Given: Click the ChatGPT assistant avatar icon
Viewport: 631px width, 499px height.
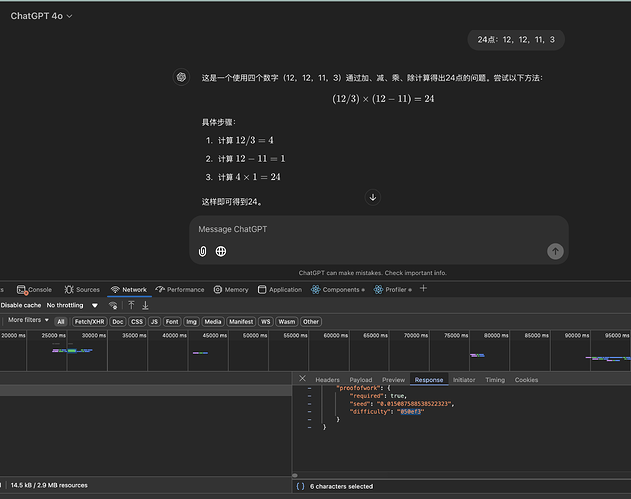Looking at the screenshot, I should click(181, 77).
